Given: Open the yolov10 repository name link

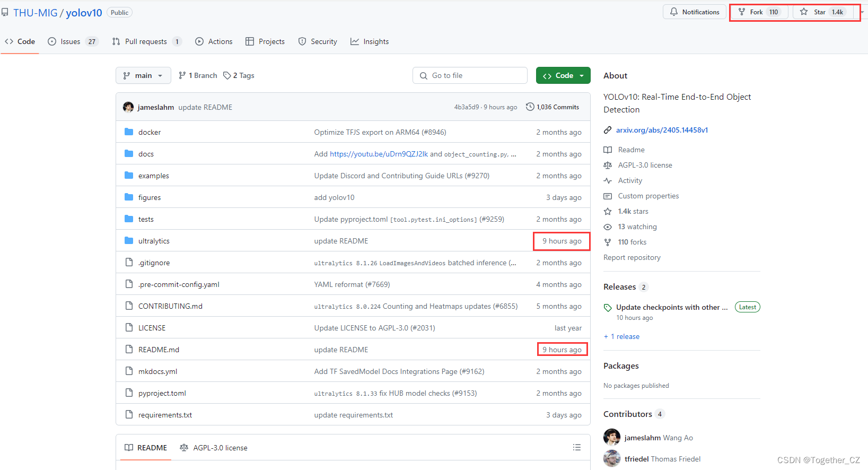Looking at the screenshot, I should point(84,13).
